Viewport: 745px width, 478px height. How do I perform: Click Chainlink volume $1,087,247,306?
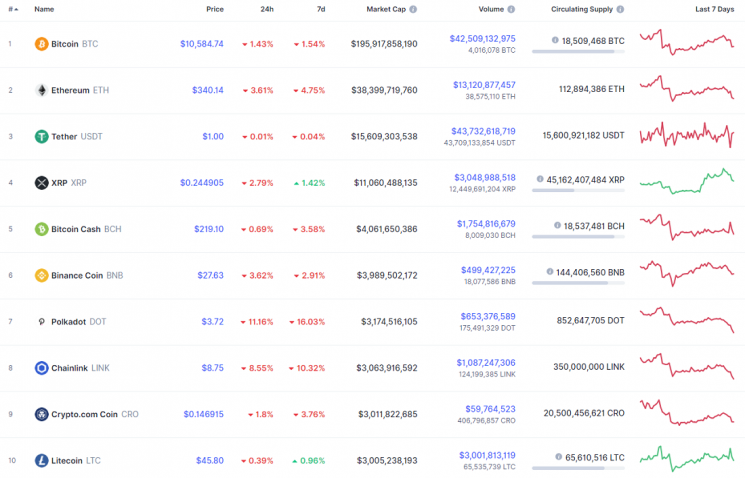pos(486,363)
